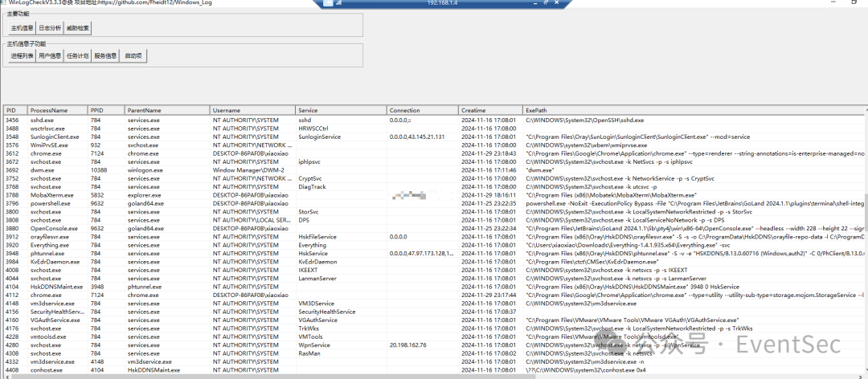View the 任务计划 scheduled tasks
Screen dimensions: 868x379
click(x=78, y=56)
